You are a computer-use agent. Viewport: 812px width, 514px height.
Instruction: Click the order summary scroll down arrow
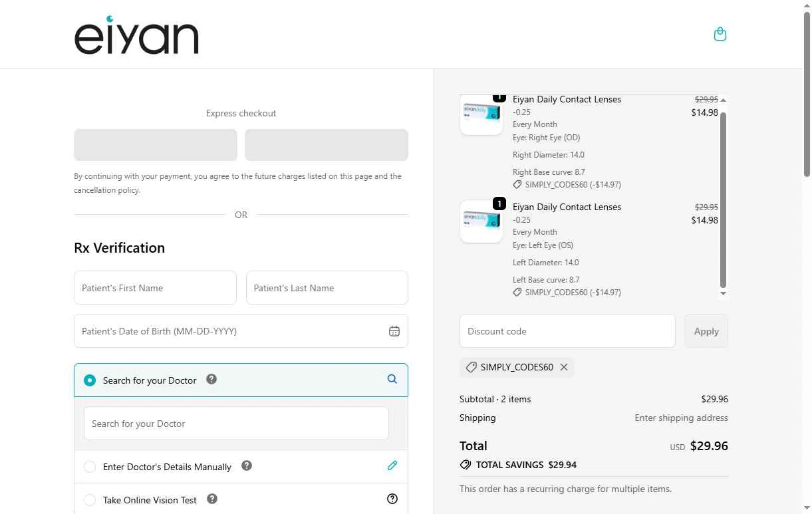[x=724, y=293]
